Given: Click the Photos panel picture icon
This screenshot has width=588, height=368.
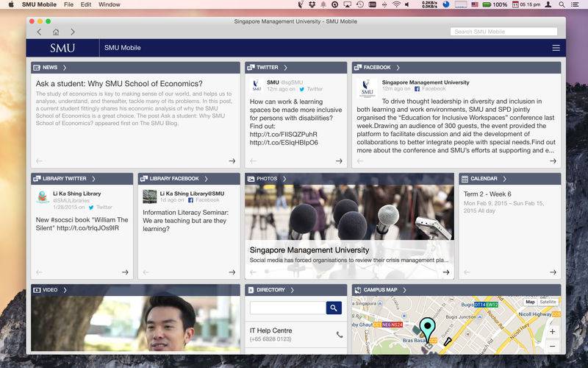Looking at the screenshot, I should (x=251, y=179).
